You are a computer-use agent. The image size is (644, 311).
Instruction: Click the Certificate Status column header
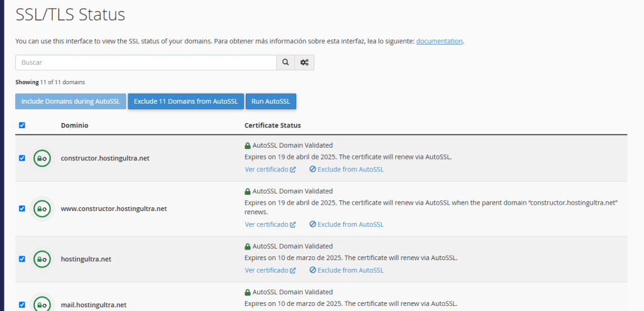pyautogui.click(x=273, y=125)
